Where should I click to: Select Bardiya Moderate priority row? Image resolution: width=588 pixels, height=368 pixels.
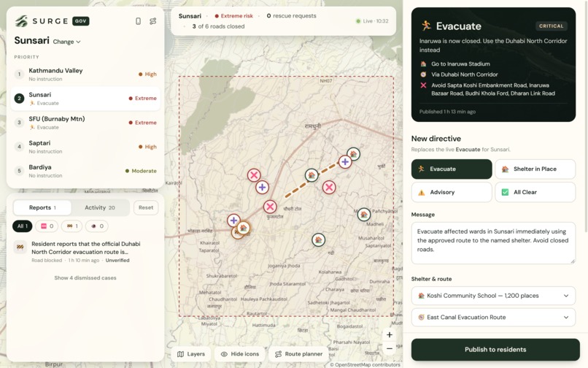85,171
